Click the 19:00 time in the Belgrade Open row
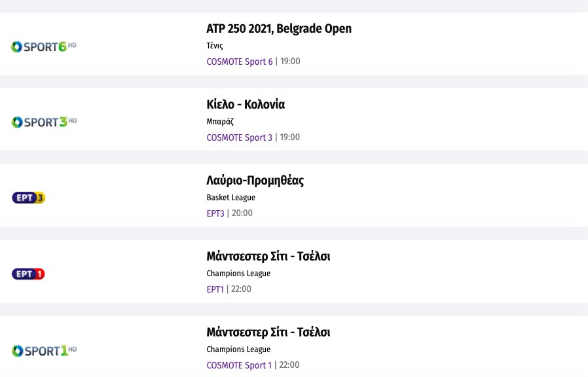Viewport: 588px width, 377px height. point(290,62)
